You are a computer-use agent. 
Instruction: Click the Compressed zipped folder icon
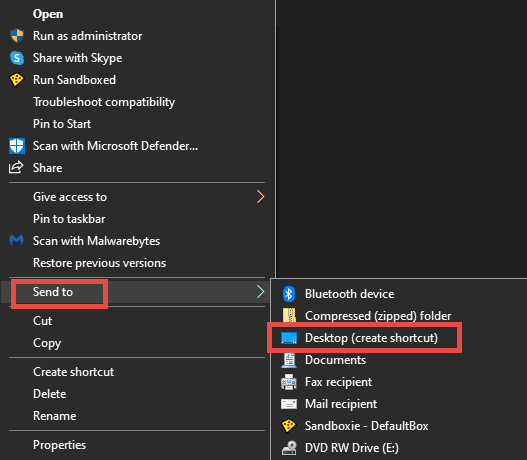coord(289,315)
